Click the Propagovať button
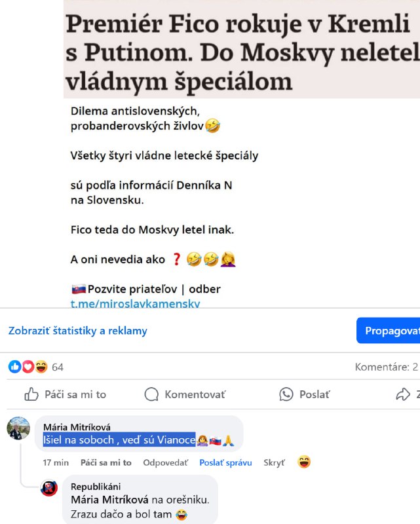 point(389,331)
